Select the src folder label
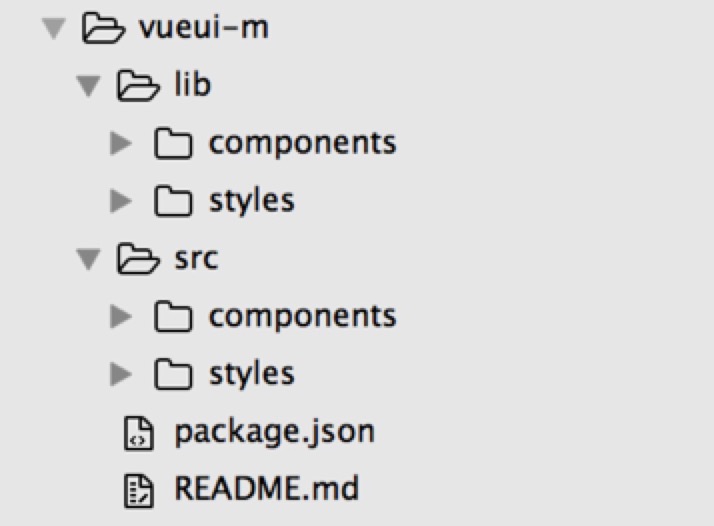714x526 pixels. coord(195,259)
